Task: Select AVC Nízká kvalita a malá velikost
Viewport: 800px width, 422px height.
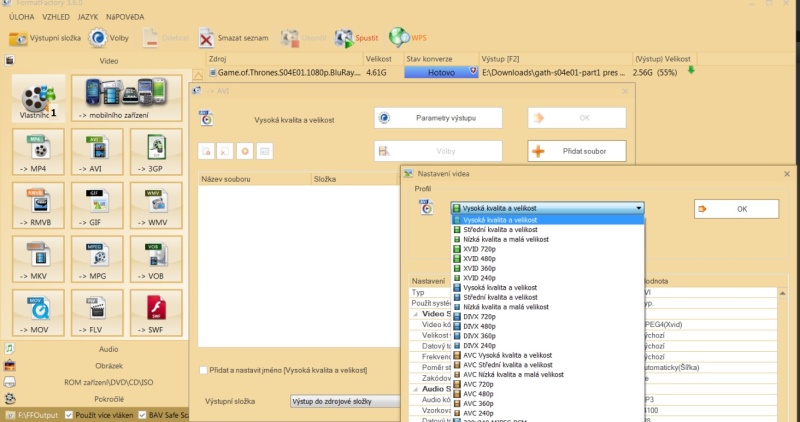Action: [x=547, y=375]
